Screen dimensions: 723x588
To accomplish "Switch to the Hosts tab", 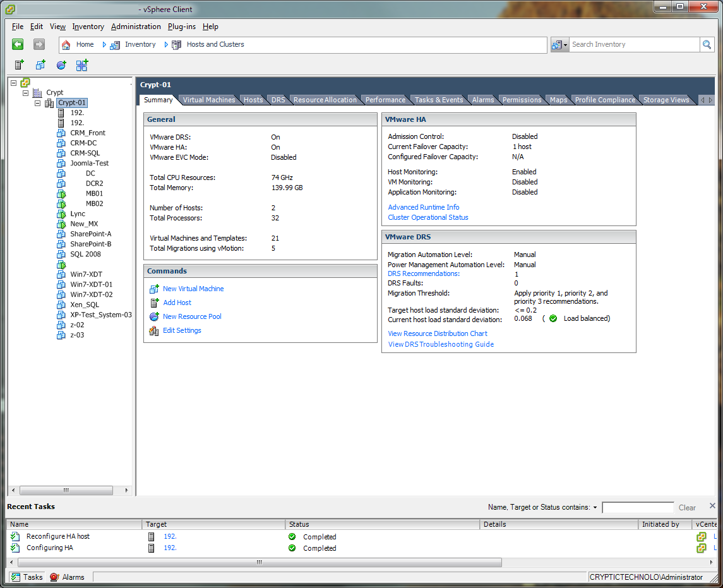I will (x=253, y=100).
